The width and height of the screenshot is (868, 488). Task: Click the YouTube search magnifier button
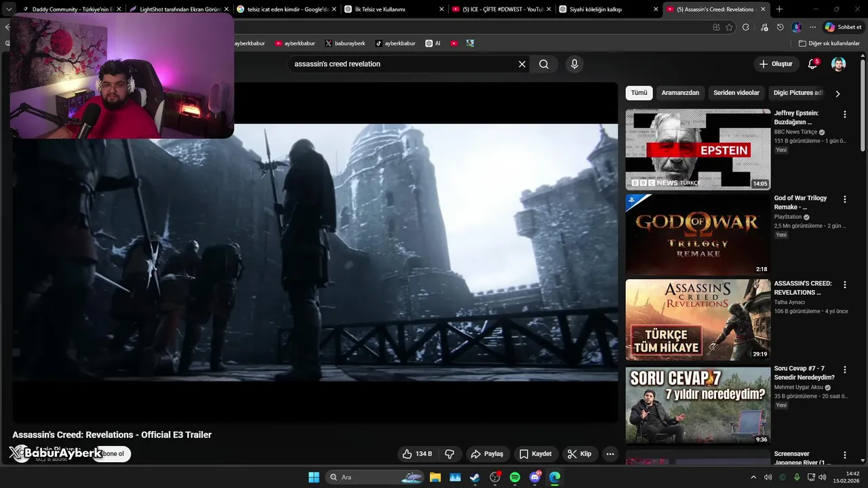[544, 64]
